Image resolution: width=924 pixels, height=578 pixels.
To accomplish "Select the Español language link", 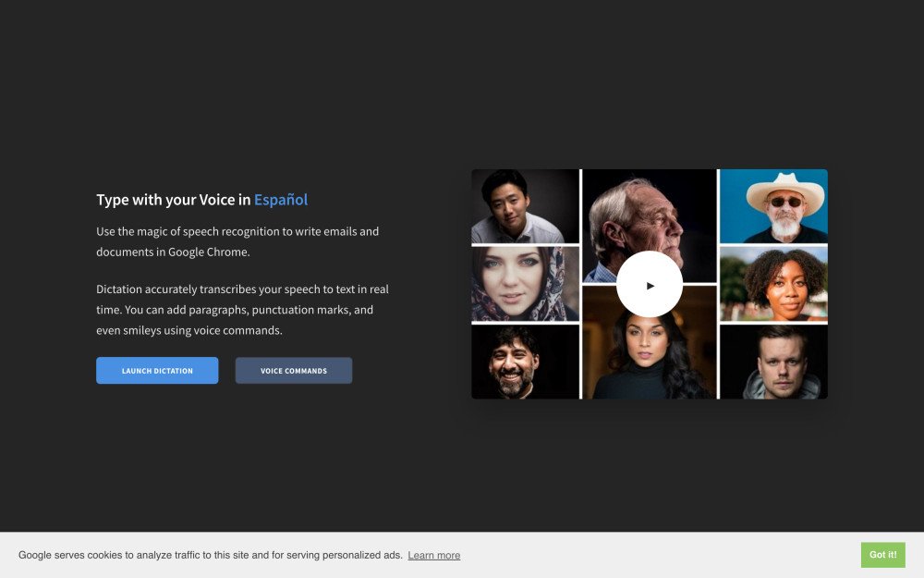I will (281, 200).
